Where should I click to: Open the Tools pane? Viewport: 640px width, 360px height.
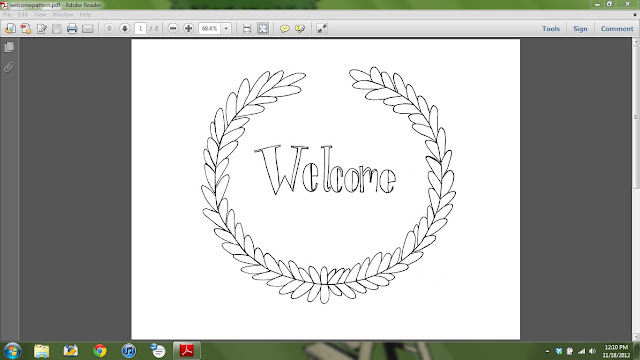551,29
